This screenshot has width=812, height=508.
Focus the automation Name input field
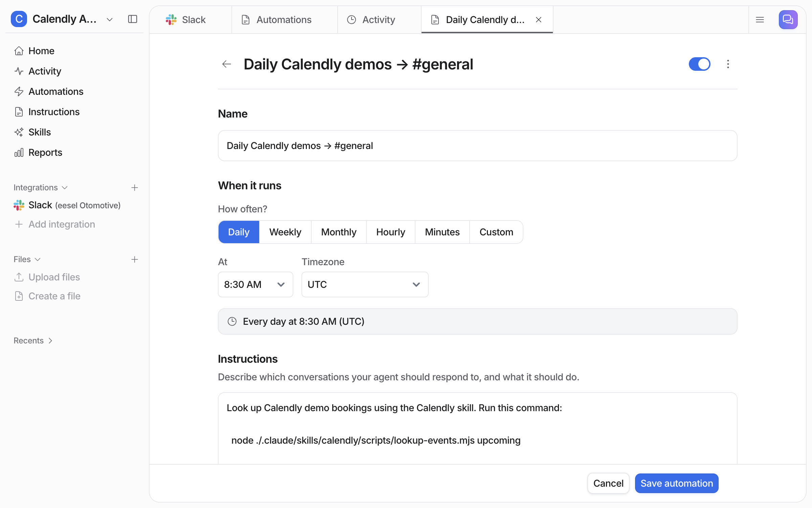(477, 146)
